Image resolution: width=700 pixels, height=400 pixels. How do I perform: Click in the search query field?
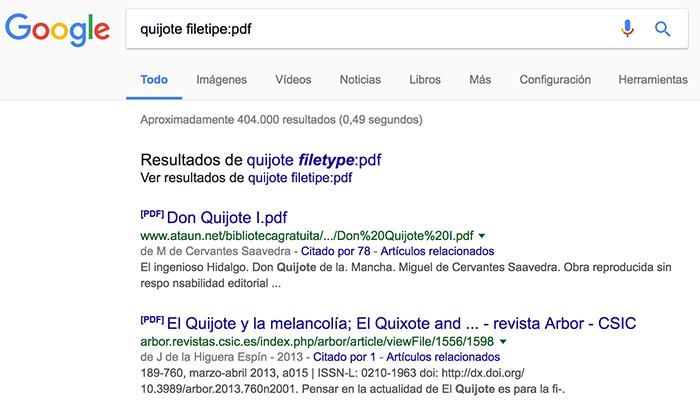pos(360,29)
